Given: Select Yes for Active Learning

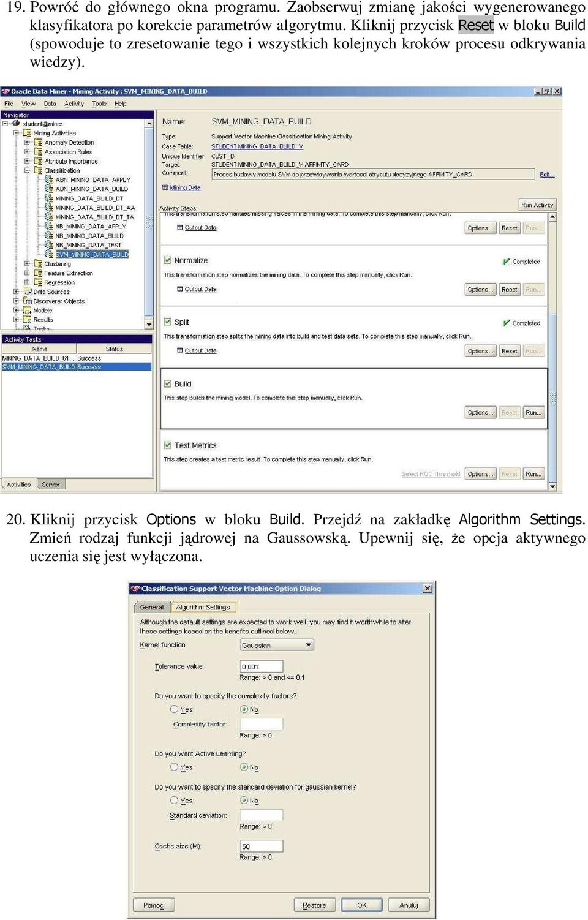Looking at the screenshot, I should tap(175, 767).
